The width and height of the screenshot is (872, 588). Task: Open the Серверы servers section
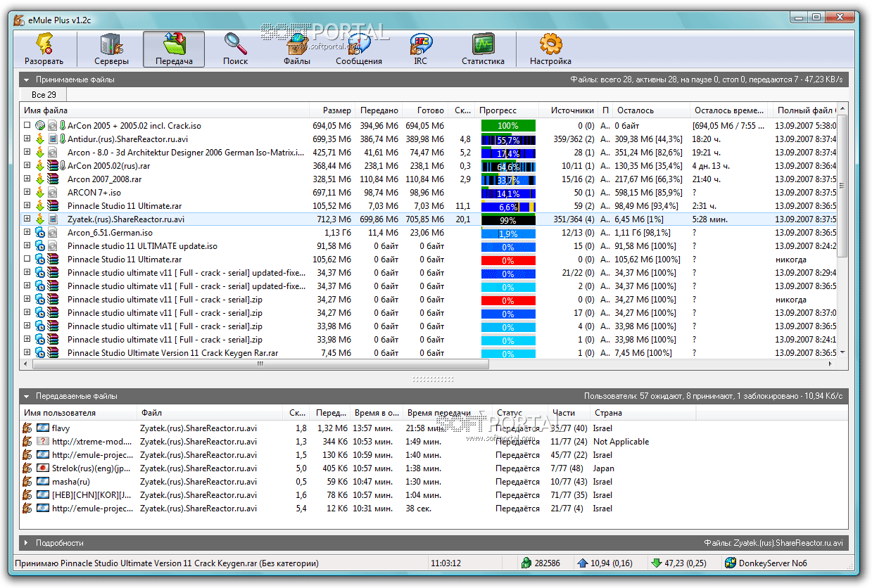point(111,49)
